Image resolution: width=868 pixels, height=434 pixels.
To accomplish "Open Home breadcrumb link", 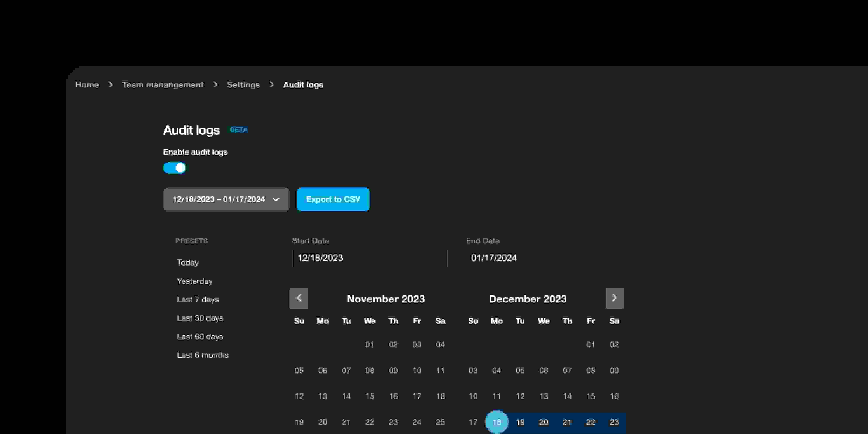I will [87, 85].
